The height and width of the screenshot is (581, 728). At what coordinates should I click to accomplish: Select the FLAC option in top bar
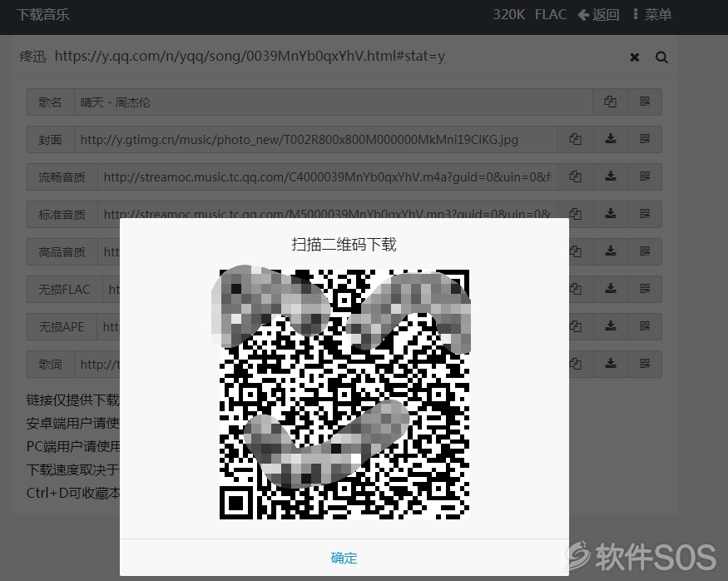click(x=551, y=15)
